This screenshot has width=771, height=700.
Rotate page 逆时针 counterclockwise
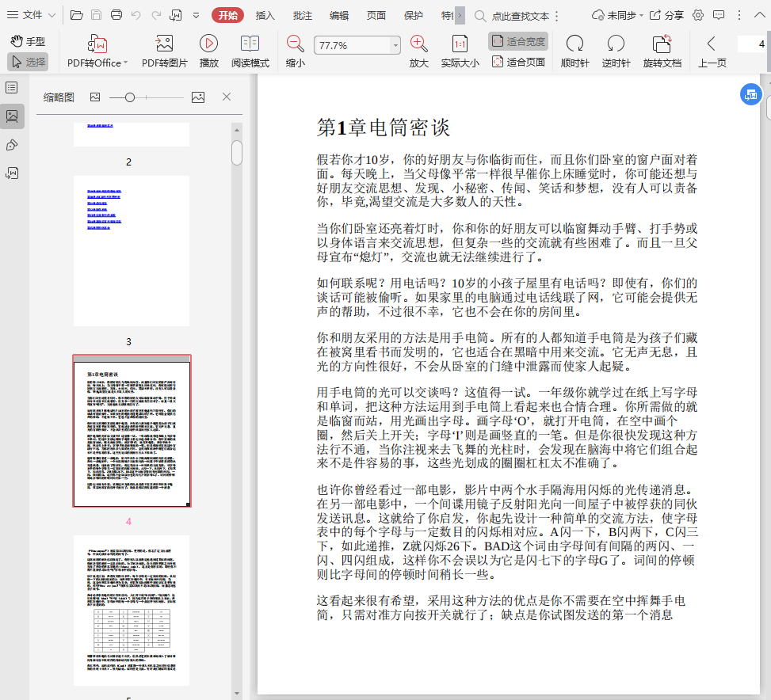pos(616,51)
